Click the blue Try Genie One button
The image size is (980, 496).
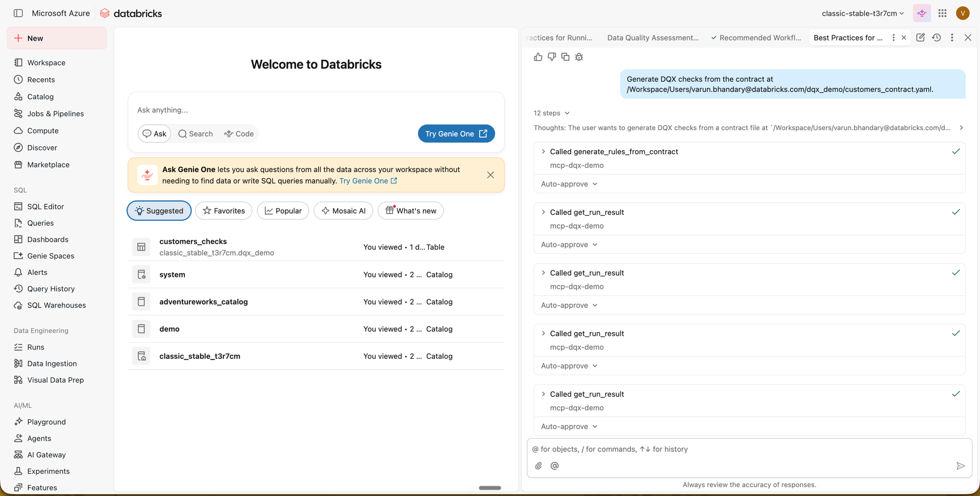[x=456, y=134]
